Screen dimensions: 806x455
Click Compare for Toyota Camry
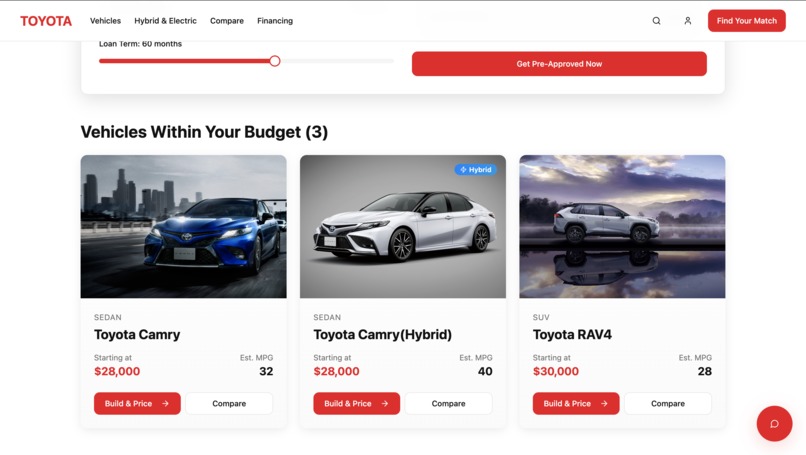tap(229, 404)
